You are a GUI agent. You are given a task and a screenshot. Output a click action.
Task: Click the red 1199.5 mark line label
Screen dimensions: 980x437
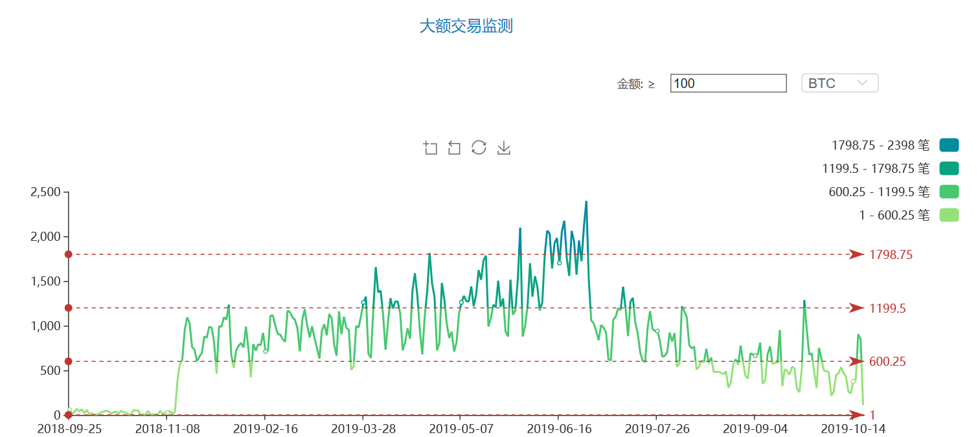[887, 308]
